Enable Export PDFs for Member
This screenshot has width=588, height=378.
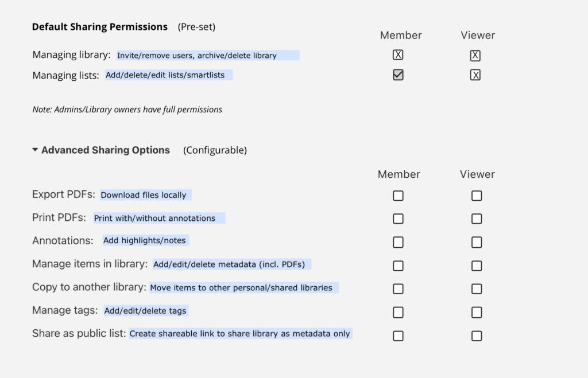tap(398, 196)
